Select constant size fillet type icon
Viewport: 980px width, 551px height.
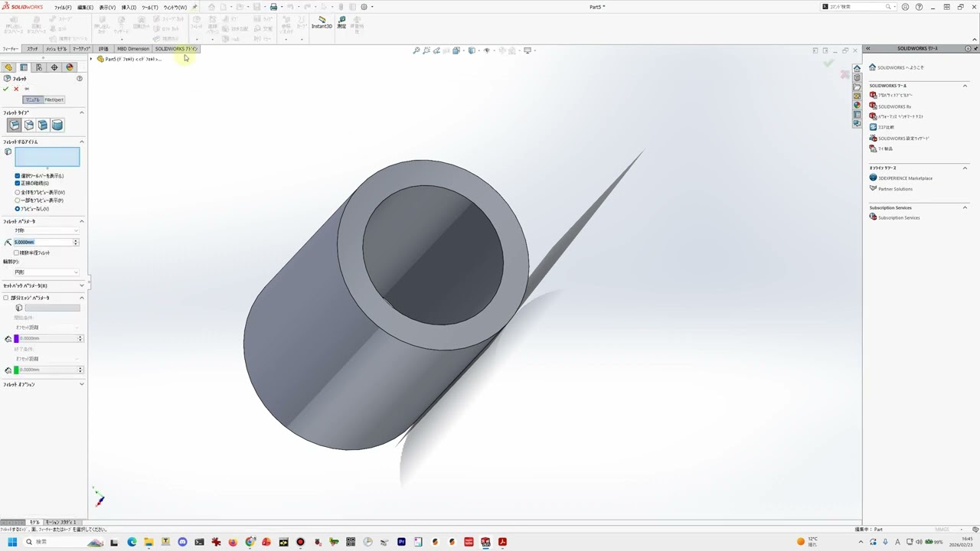coord(15,125)
